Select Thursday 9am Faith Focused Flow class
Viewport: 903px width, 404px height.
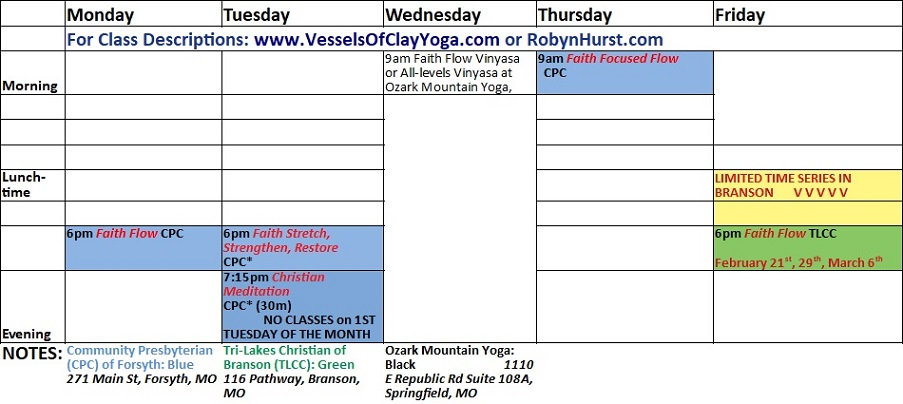(624, 66)
